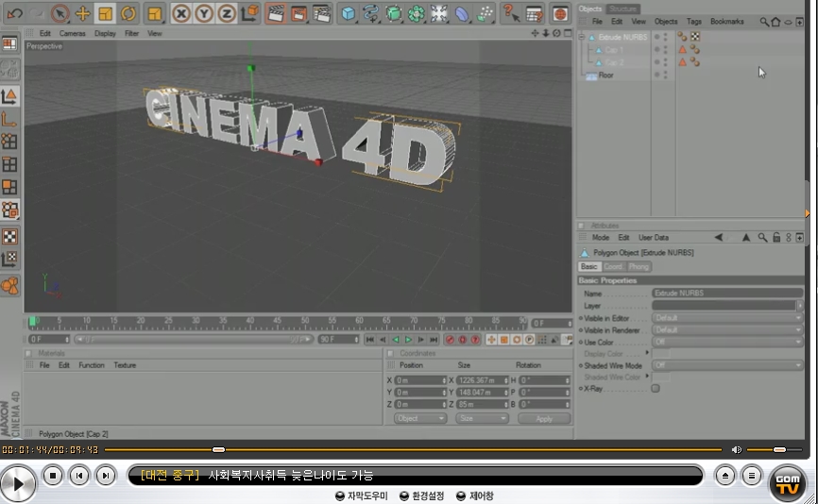
Task: Open the spline tools icon
Action: [370, 13]
